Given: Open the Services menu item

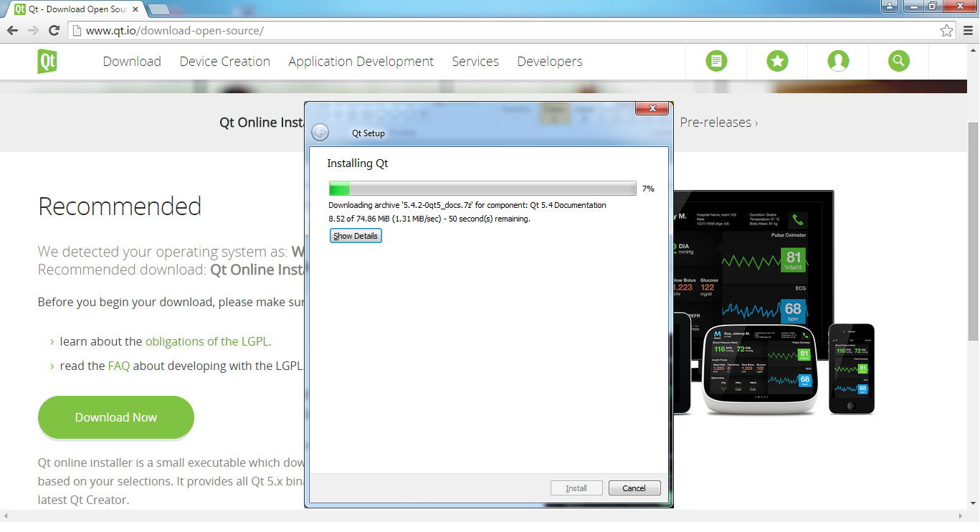Looking at the screenshot, I should coord(475,62).
